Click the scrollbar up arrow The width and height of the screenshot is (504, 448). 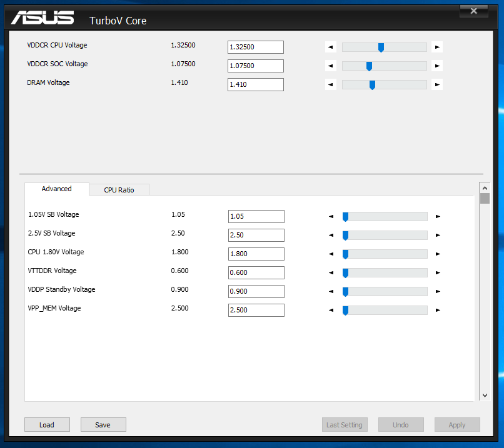point(485,188)
